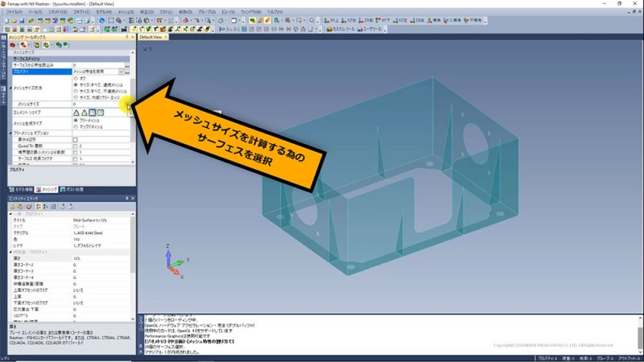The image size is (644, 362).
Task: Click the blue globe icon in top toolbar
Action: 102,21
